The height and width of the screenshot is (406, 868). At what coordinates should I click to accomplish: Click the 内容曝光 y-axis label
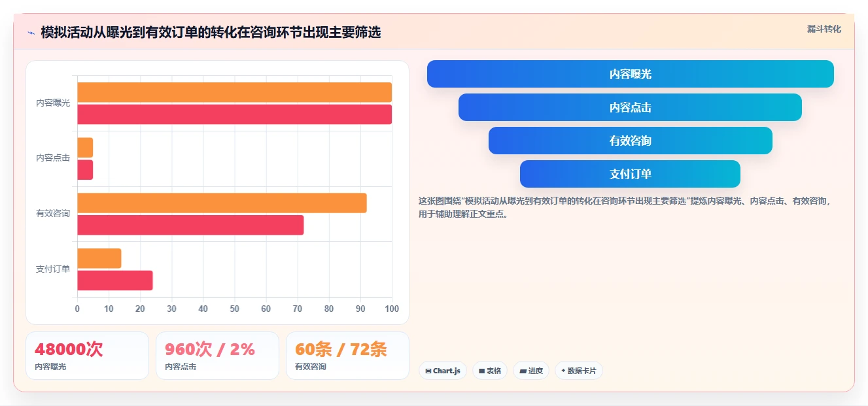click(53, 103)
